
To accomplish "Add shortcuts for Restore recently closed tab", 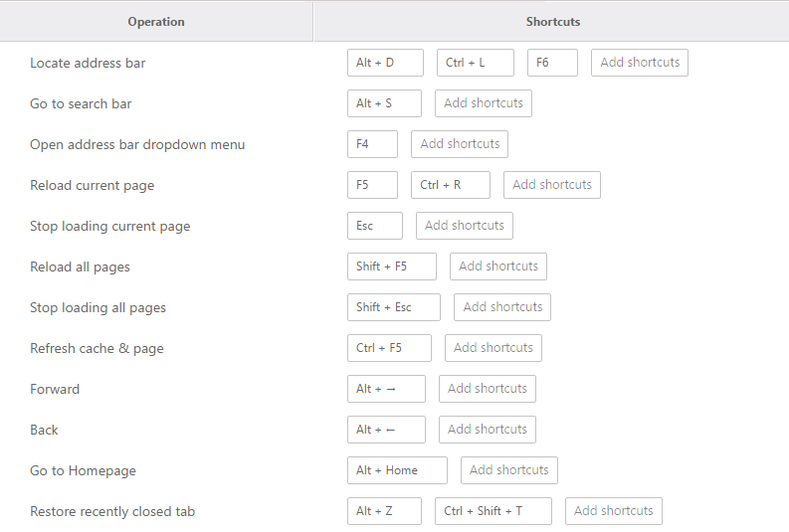I will 613,511.
